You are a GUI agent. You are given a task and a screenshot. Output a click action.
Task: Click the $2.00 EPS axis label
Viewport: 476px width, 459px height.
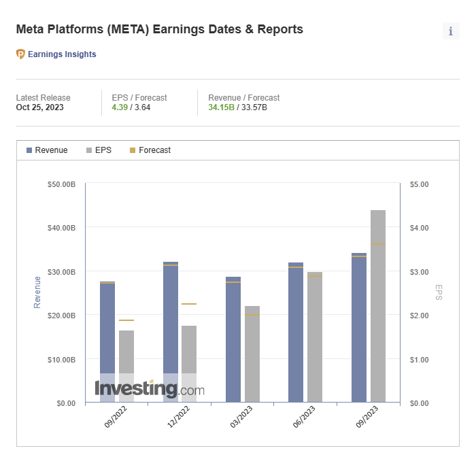[x=420, y=316]
